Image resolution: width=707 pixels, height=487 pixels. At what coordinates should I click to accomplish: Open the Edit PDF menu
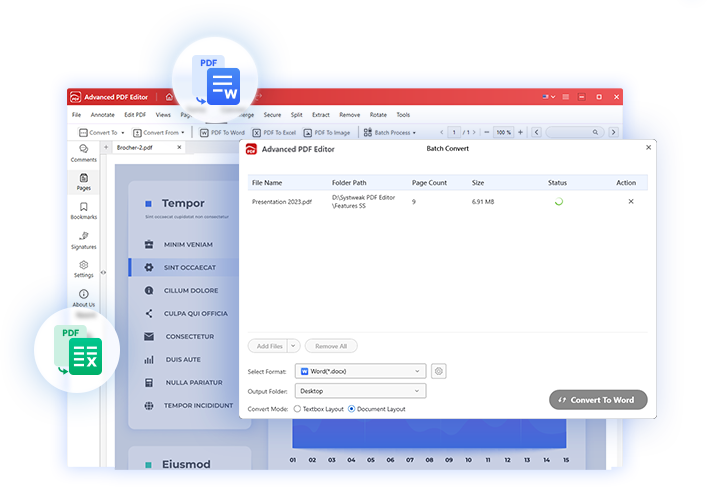(x=135, y=115)
